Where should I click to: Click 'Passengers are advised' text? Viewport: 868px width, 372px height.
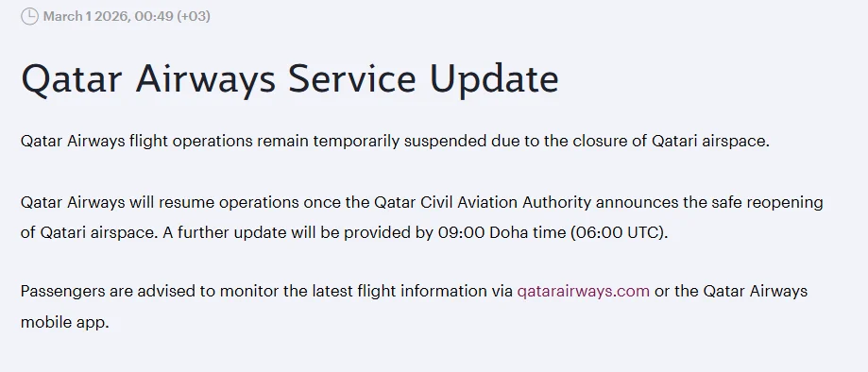point(109,291)
